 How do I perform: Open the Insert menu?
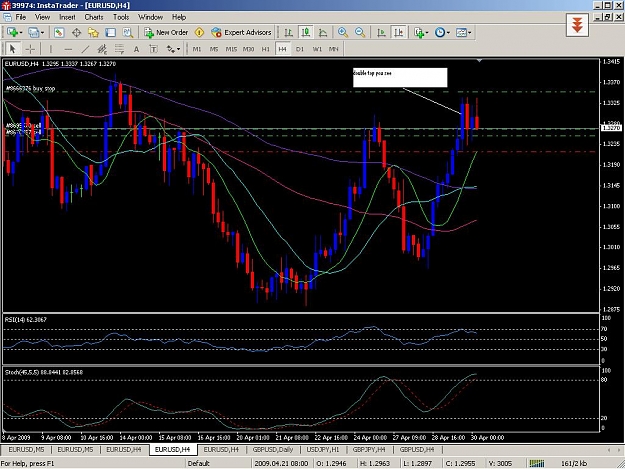point(67,17)
